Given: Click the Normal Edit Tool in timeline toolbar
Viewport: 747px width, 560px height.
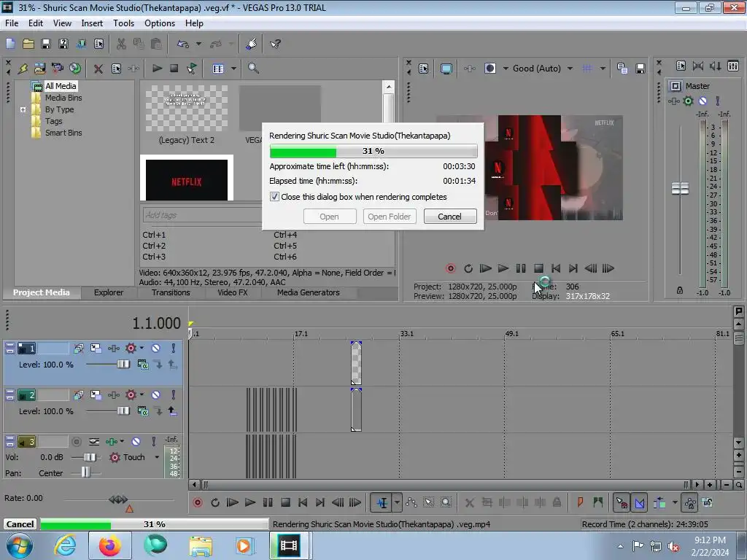Looking at the screenshot, I should (382, 502).
